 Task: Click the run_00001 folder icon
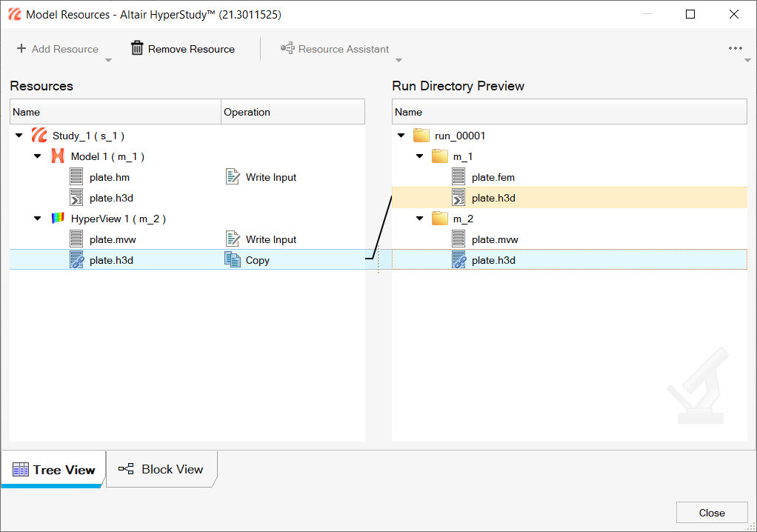tap(421, 136)
